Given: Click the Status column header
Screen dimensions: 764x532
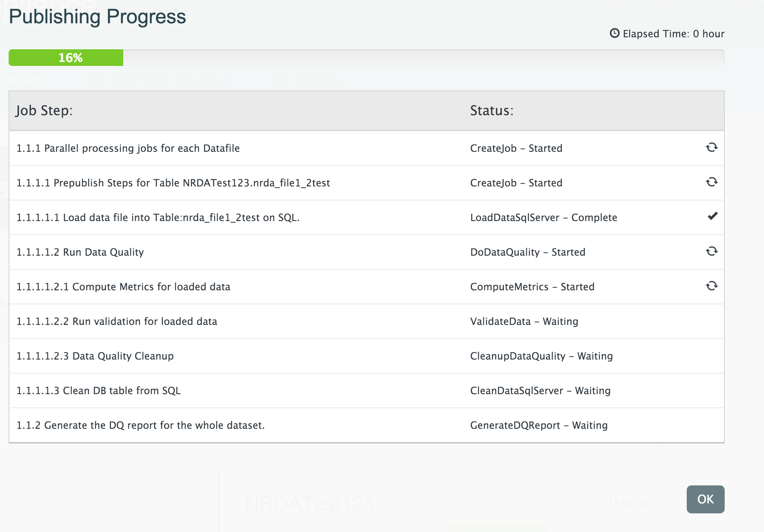Looking at the screenshot, I should coord(492,111).
